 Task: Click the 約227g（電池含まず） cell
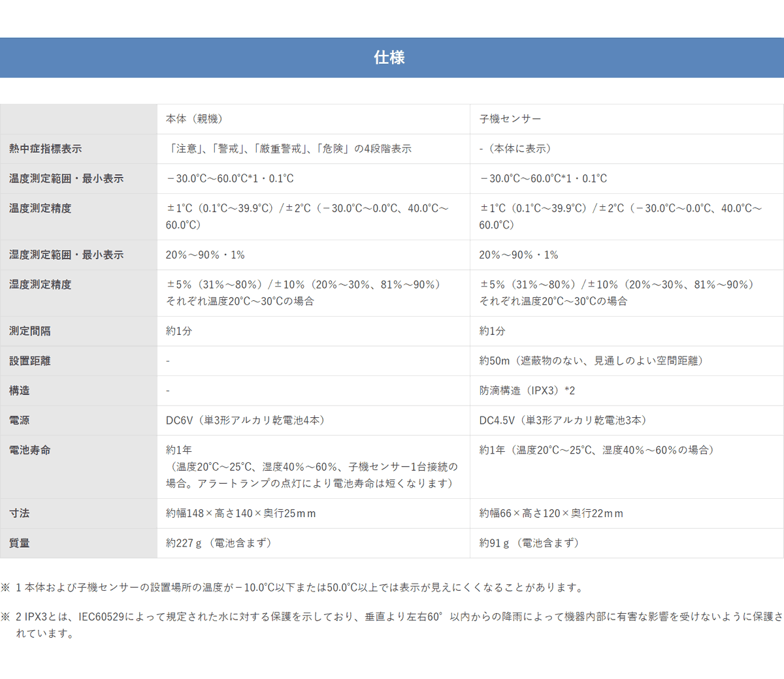click(314, 543)
